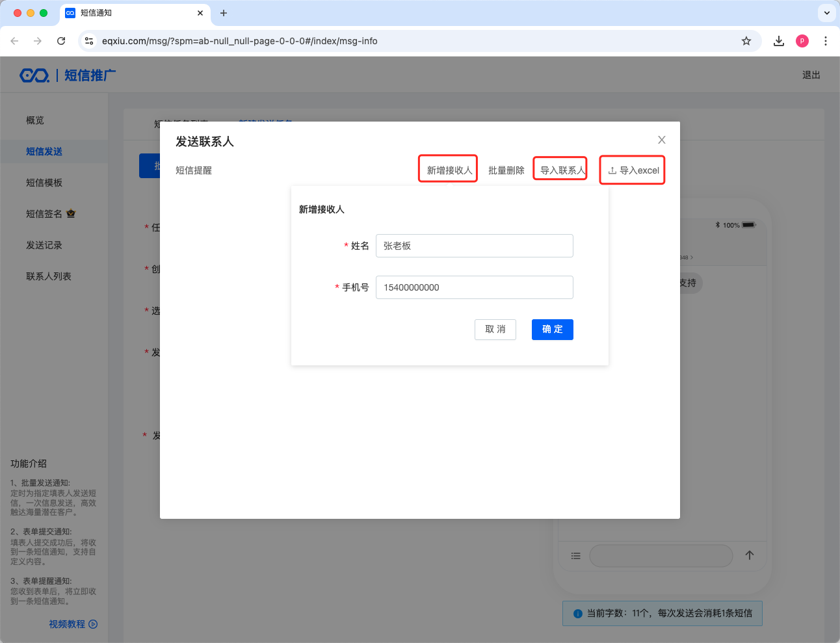Click the eqxiu logo in header
The width and height of the screenshot is (840, 643).
(34, 75)
